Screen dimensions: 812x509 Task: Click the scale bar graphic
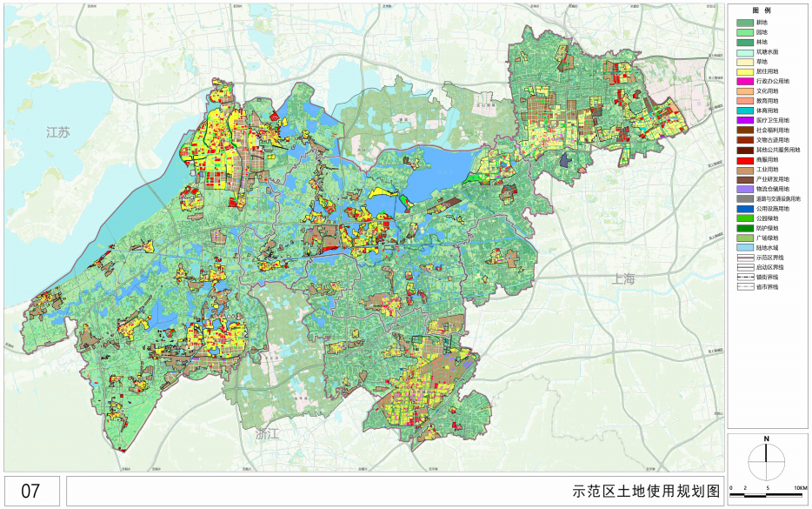pyautogui.click(x=768, y=495)
